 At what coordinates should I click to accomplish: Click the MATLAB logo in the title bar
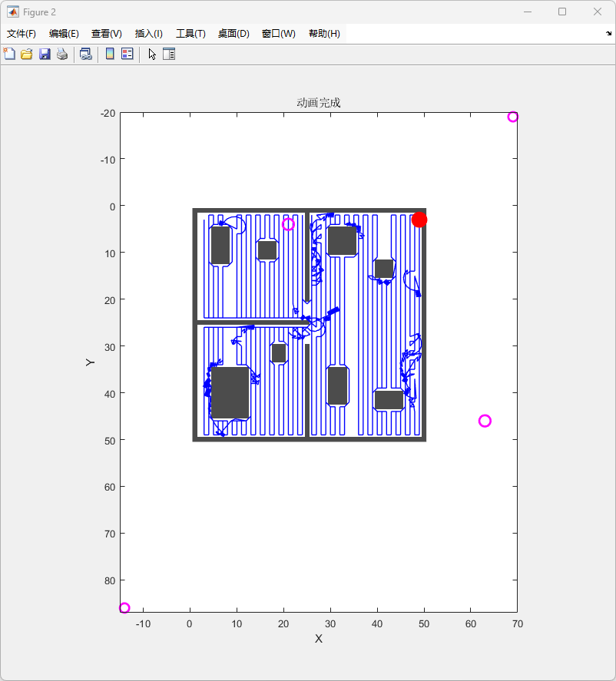pos(13,12)
